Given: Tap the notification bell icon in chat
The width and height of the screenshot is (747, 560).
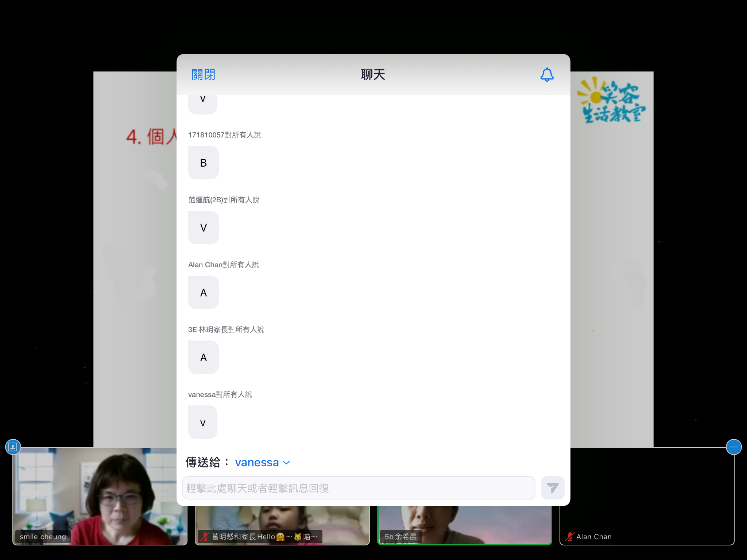Looking at the screenshot, I should (547, 75).
